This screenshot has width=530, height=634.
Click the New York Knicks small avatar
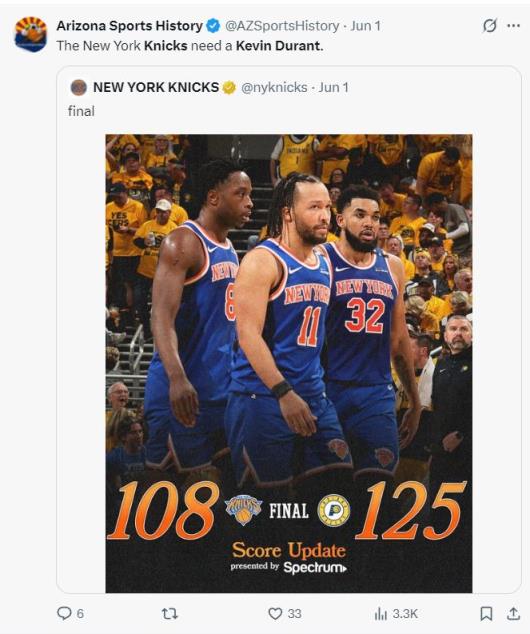78,87
